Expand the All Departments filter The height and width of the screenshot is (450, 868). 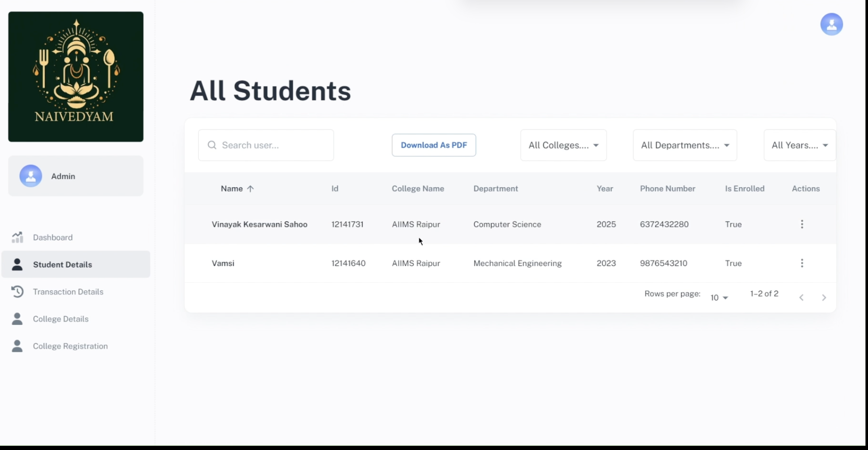tap(685, 145)
